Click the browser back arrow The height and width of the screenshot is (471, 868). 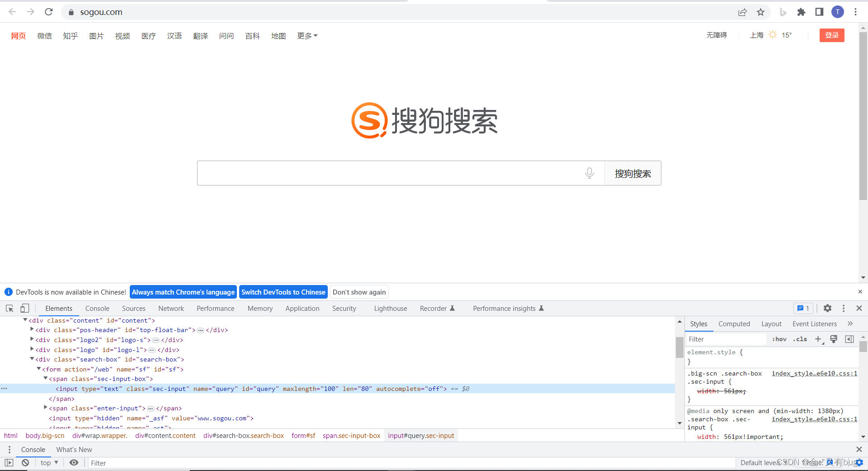click(12, 12)
